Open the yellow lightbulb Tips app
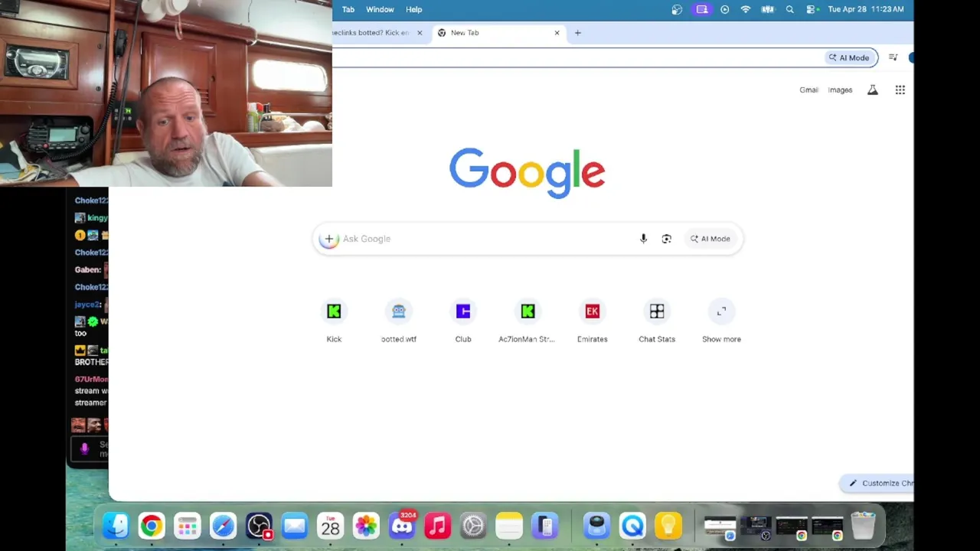This screenshot has height=551, width=980. (x=668, y=526)
